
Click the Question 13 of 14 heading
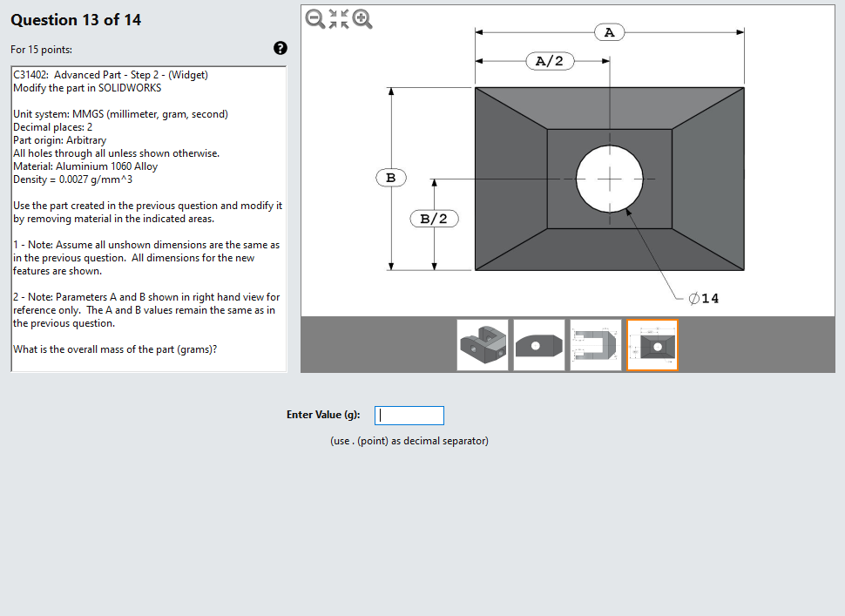pyautogui.click(x=77, y=19)
